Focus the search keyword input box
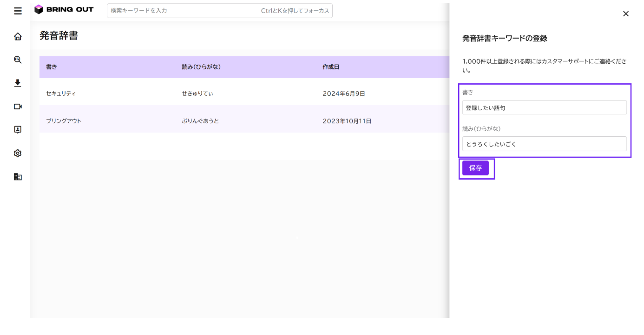Image resolution: width=644 pixels, height=335 pixels. (x=220, y=11)
